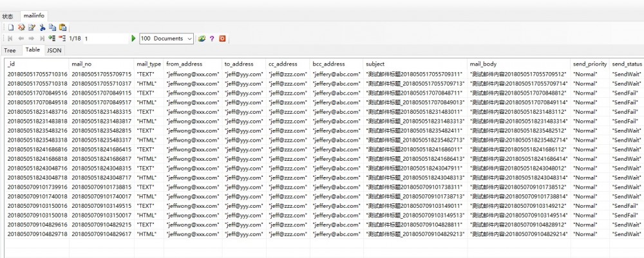Image resolution: width=644 pixels, height=258 pixels.
Task: Click the from_address column header
Action: click(193, 64)
